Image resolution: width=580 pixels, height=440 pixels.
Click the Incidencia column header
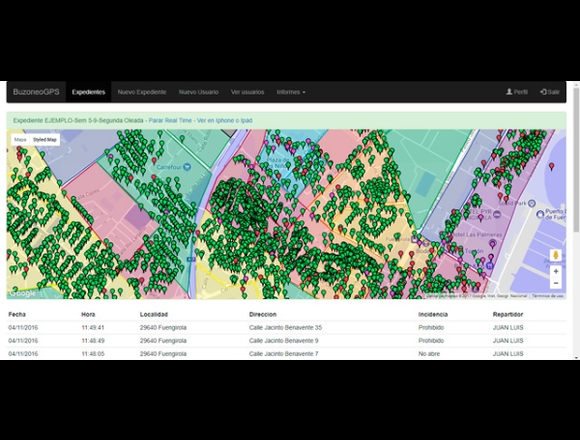(433, 314)
